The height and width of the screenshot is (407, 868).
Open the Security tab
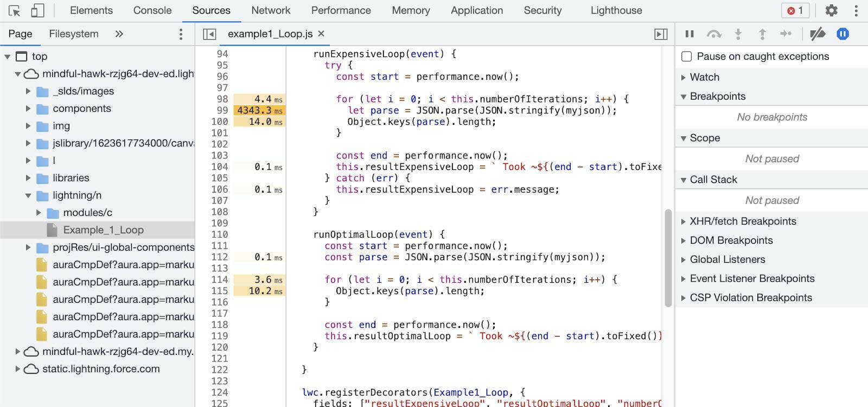pyautogui.click(x=542, y=10)
